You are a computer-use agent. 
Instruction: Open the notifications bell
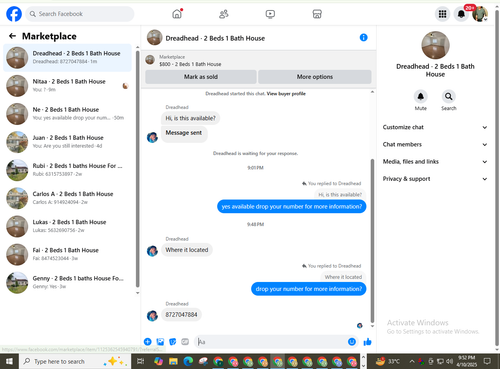[461, 14]
